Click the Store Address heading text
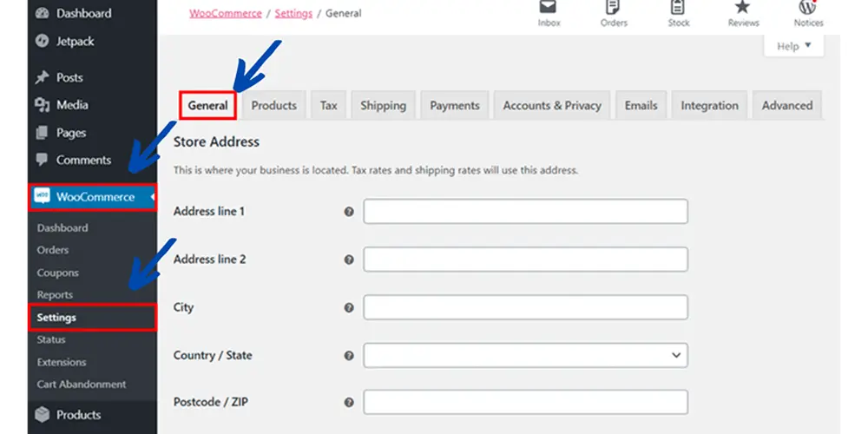Screen dimensions: 868x434 (216, 141)
